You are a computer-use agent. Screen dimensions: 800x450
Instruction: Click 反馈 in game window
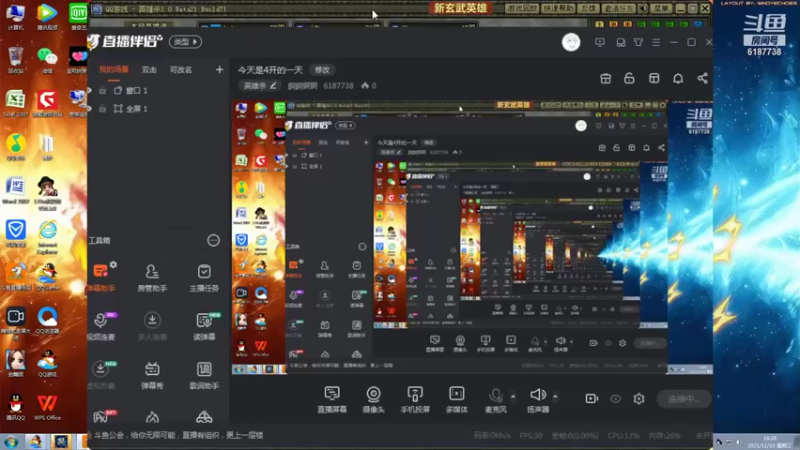click(588, 8)
